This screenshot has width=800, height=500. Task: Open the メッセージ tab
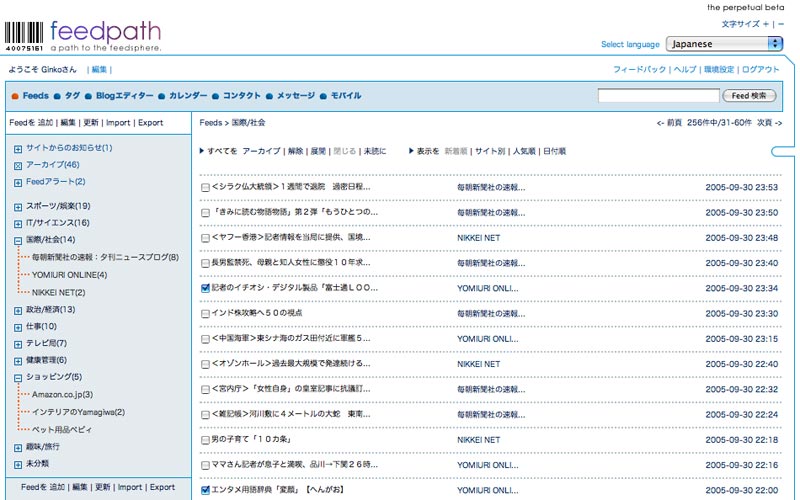click(296, 95)
